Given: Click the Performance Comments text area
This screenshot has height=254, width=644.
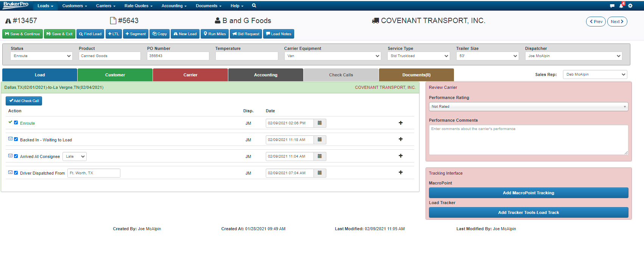Looking at the screenshot, I should (x=529, y=140).
